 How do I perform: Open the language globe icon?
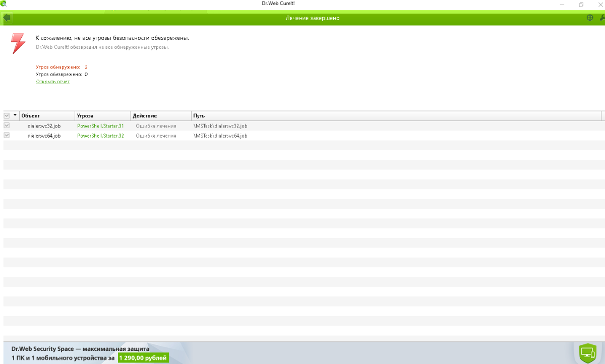click(590, 18)
